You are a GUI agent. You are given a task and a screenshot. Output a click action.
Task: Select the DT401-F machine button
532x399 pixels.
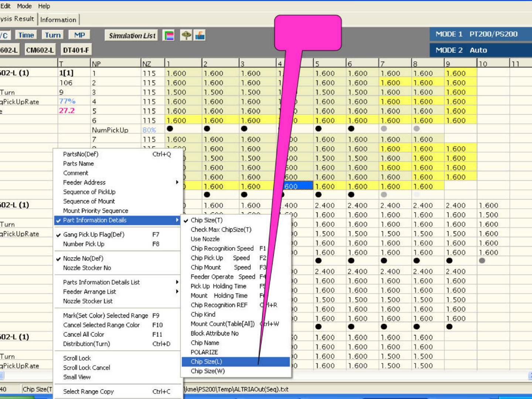(x=76, y=50)
